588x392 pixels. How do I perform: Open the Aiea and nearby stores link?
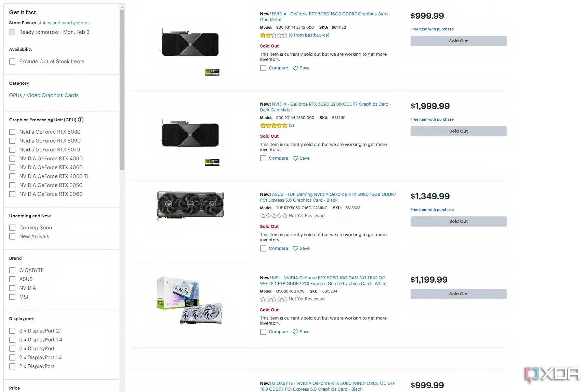tap(66, 23)
